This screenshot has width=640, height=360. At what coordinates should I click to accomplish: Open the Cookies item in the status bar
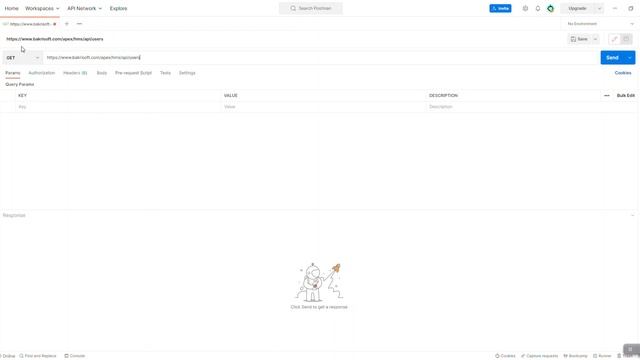(x=505, y=356)
